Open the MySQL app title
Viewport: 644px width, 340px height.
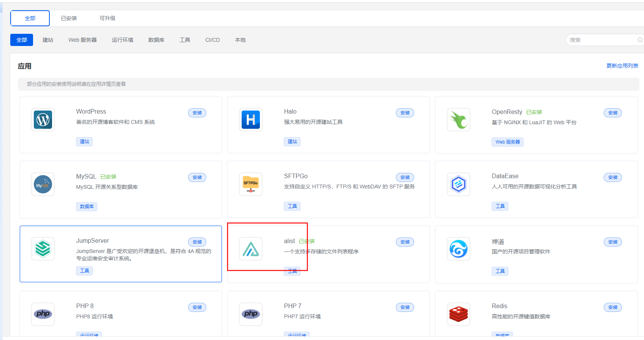[x=86, y=177]
